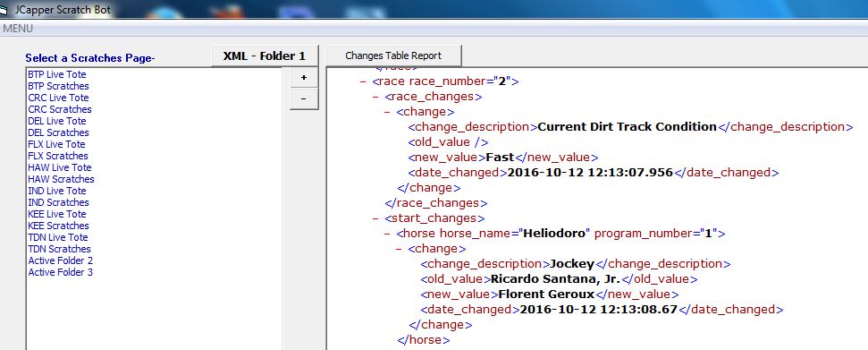Click old value Ricardo Santana, Jr.

point(555,279)
